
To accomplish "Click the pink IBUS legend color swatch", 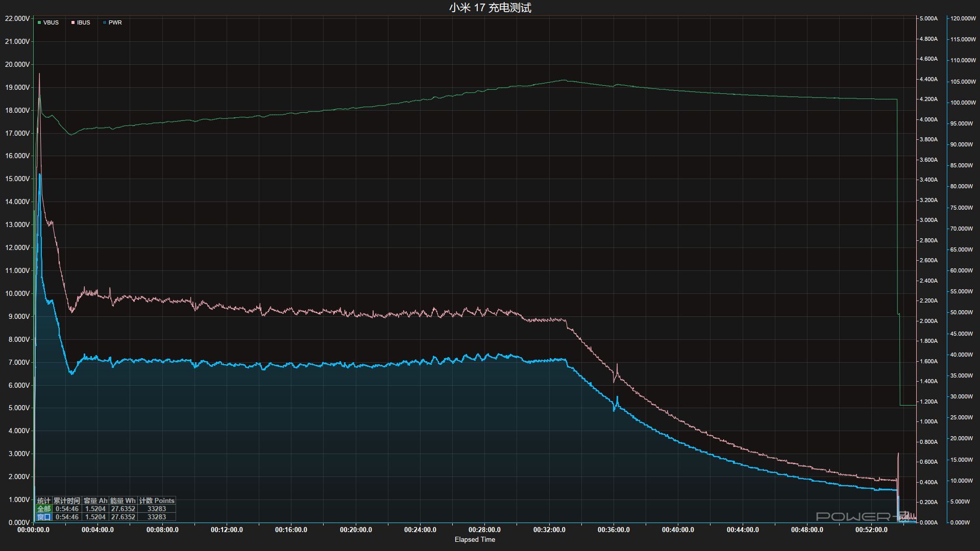I will pos(73,22).
